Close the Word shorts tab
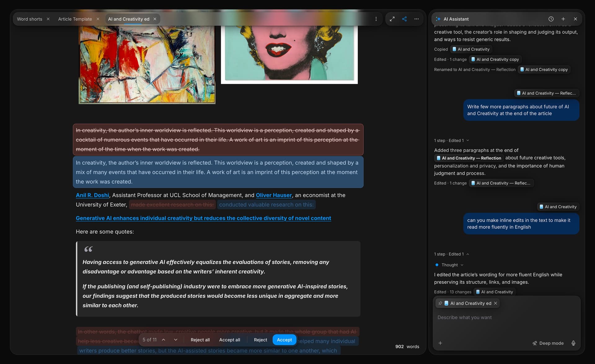595x364 pixels. point(48,19)
